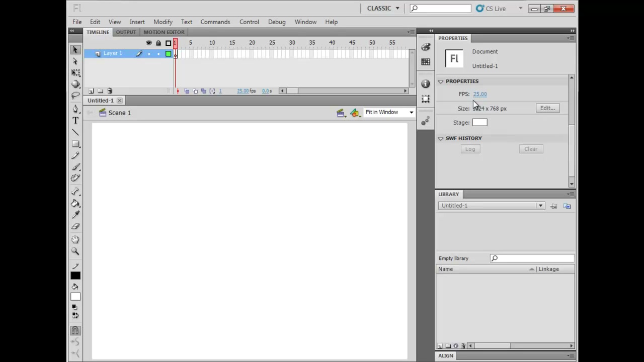Image resolution: width=644 pixels, height=362 pixels.
Task: Select the Zoom magnifier tool
Action: (x=75, y=251)
